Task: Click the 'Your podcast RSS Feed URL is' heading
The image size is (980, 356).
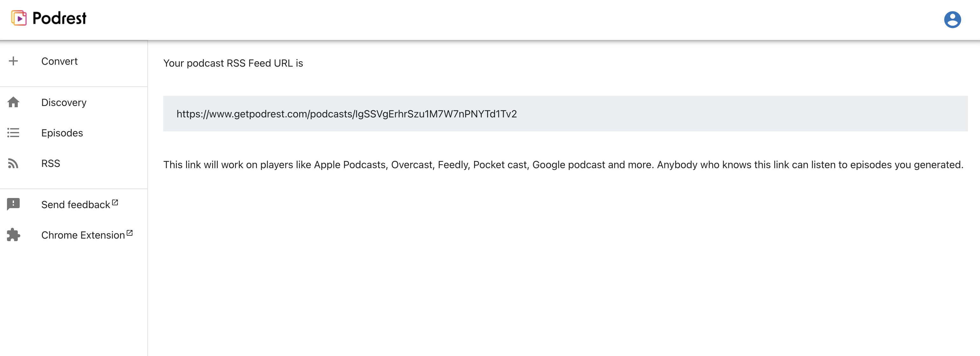Action: pyautogui.click(x=233, y=63)
